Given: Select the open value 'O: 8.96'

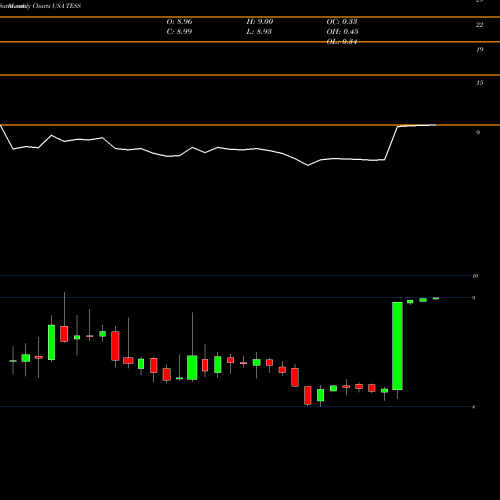Looking at the screenshot, I should point(179,22).
